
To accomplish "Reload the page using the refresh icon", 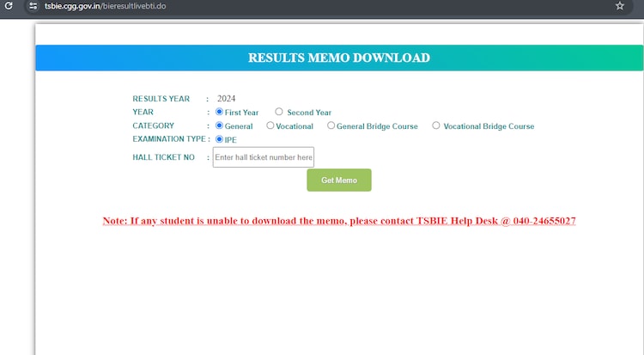I will click(8, 6).
